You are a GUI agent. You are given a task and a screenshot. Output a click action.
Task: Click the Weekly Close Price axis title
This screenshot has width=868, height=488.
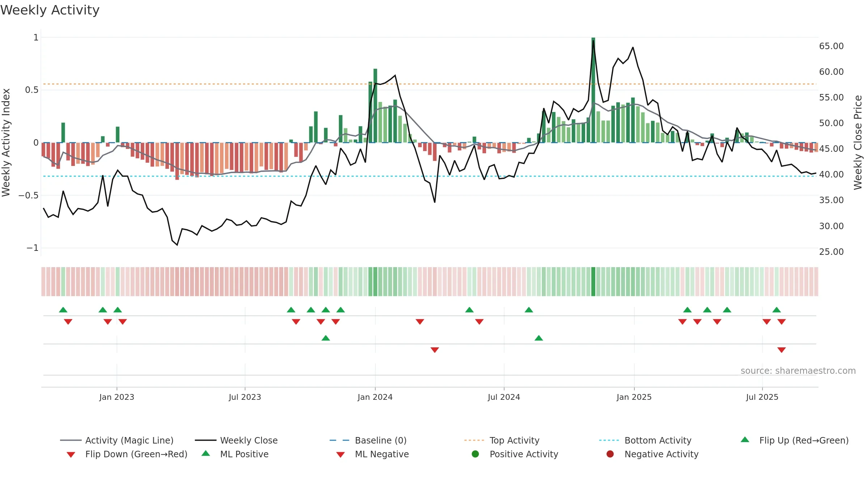click(858, 142)
